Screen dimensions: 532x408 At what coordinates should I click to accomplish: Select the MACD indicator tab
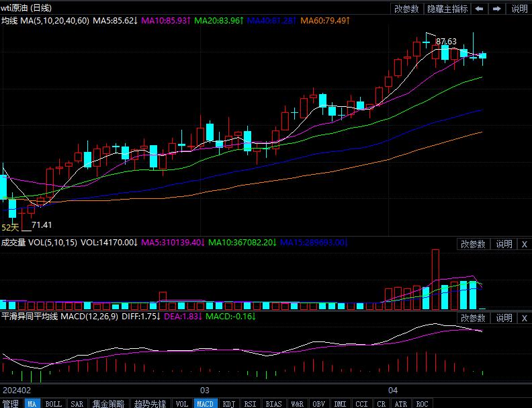(x=206, y=403)
